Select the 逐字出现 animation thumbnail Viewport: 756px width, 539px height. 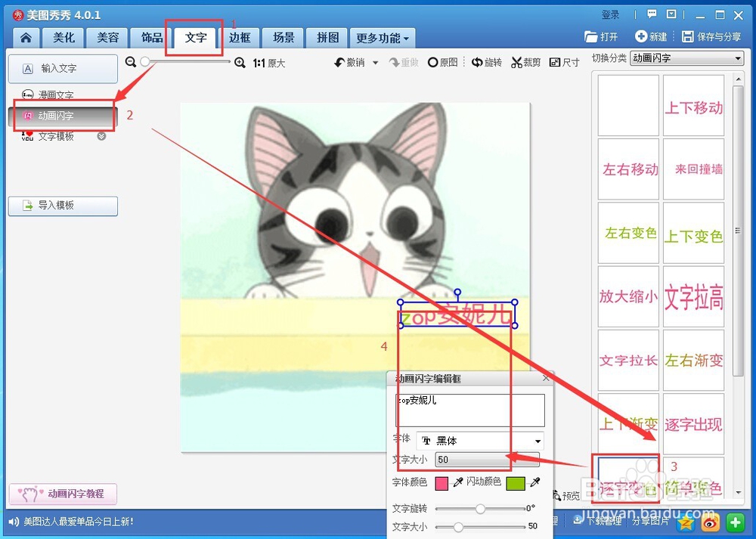click(693, 424)
